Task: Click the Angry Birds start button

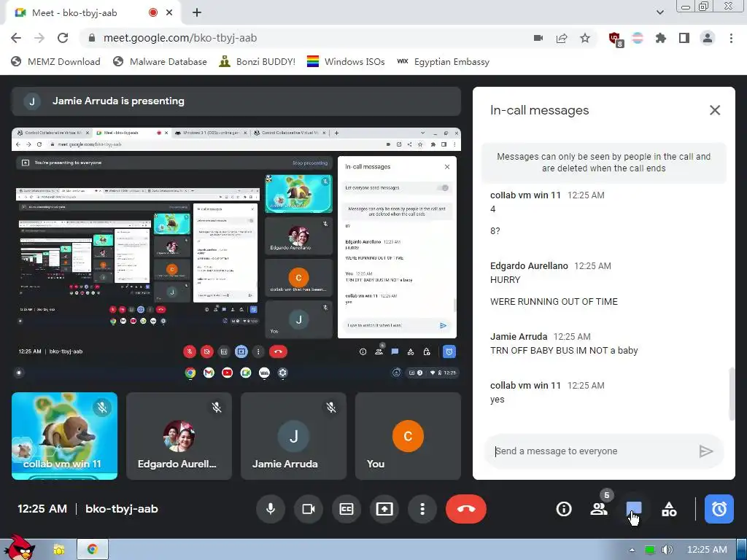Action: 18,548
